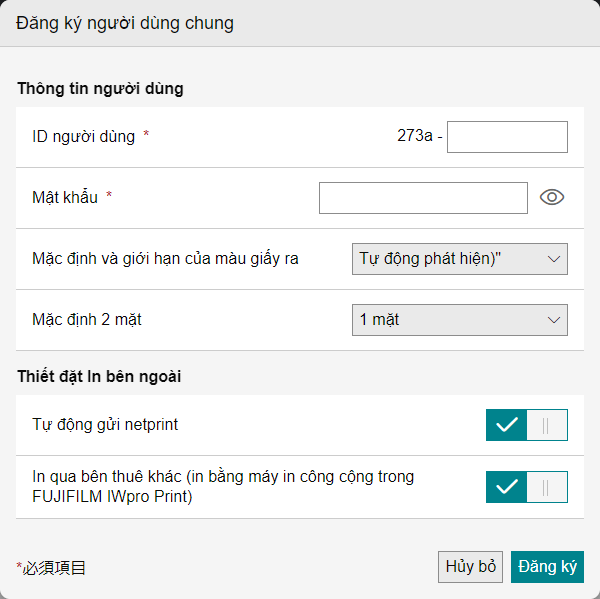The image size is (600, 599).
Task: Click the Hủy bỏ button
Action: (470, 567)
